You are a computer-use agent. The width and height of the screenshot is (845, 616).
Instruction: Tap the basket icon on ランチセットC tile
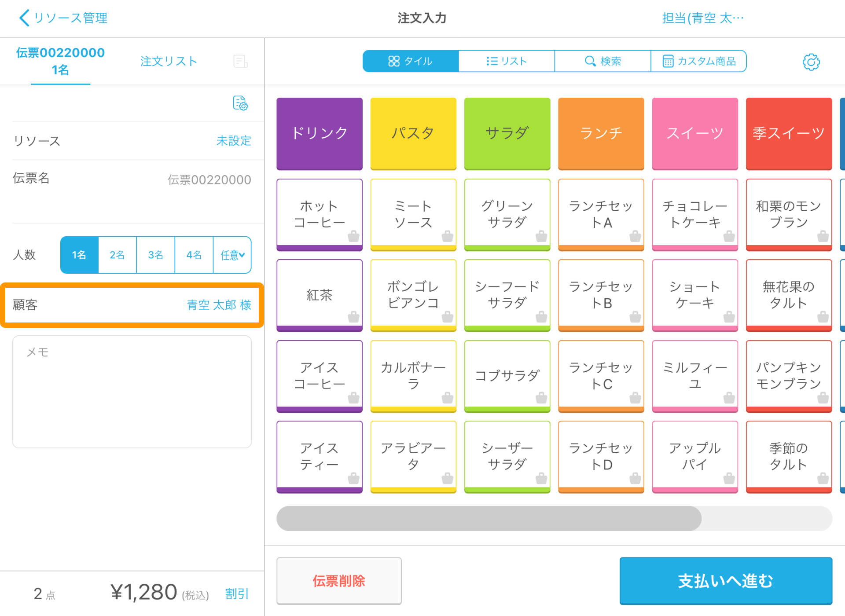click(635, 398)
